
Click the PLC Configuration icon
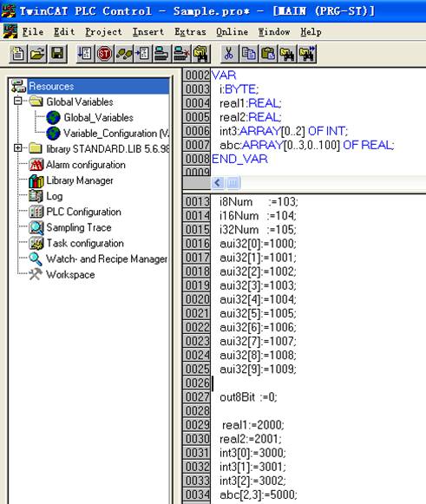[36, 212]
